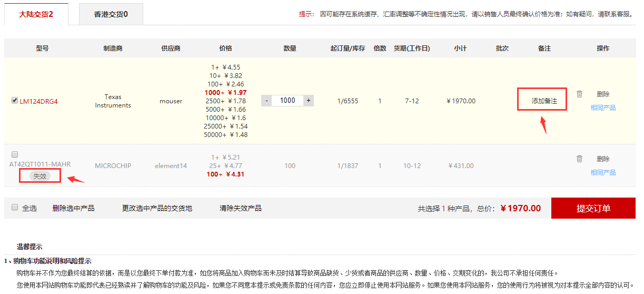Focus the quantity field showing 1000
Viewport: 644px width, 294px height.
[x=288, y=101]
